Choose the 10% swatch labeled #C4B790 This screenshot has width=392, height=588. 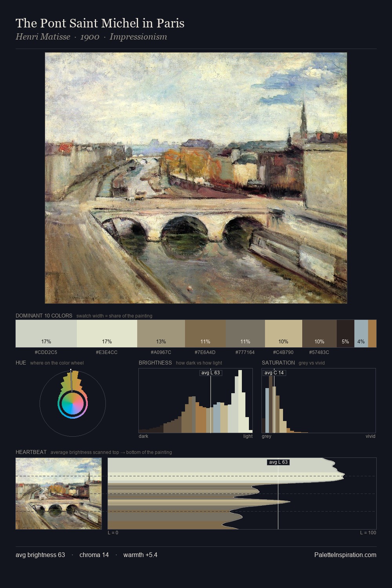coord(283,334)
